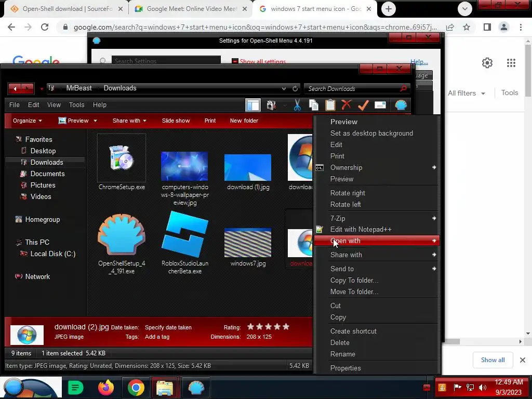The width and height of the screenshot is (532, 399).
Task: Click the red search magnifier icon
Action: [x=403, y=88]
